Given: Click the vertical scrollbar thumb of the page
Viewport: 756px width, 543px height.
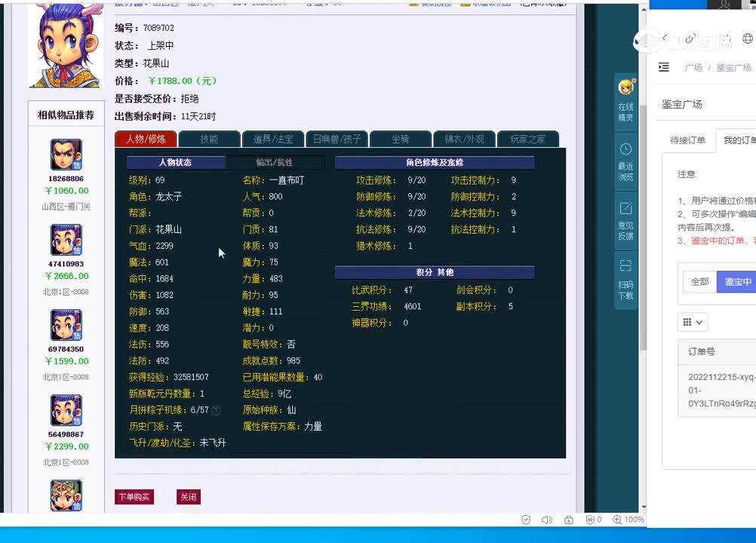Looking at the screenshot, I should [643, 226].
